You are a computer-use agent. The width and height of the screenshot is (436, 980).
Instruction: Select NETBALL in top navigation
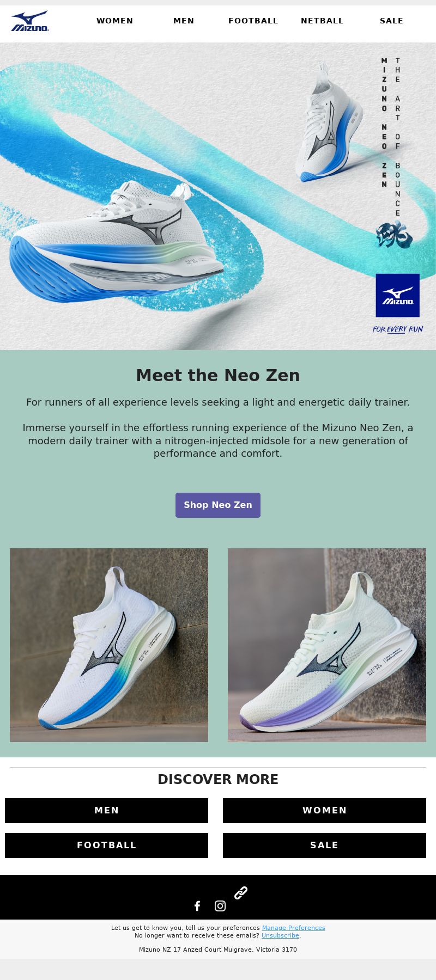tap(322, 21)
